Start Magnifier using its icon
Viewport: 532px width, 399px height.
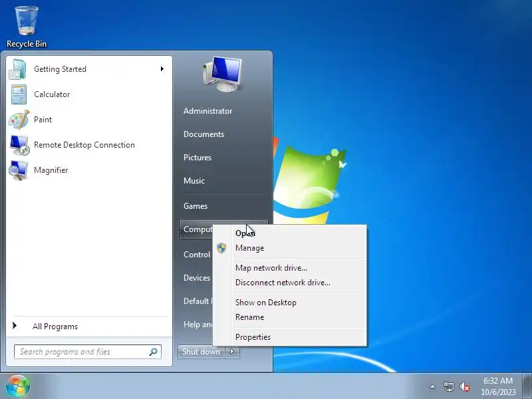19,170
